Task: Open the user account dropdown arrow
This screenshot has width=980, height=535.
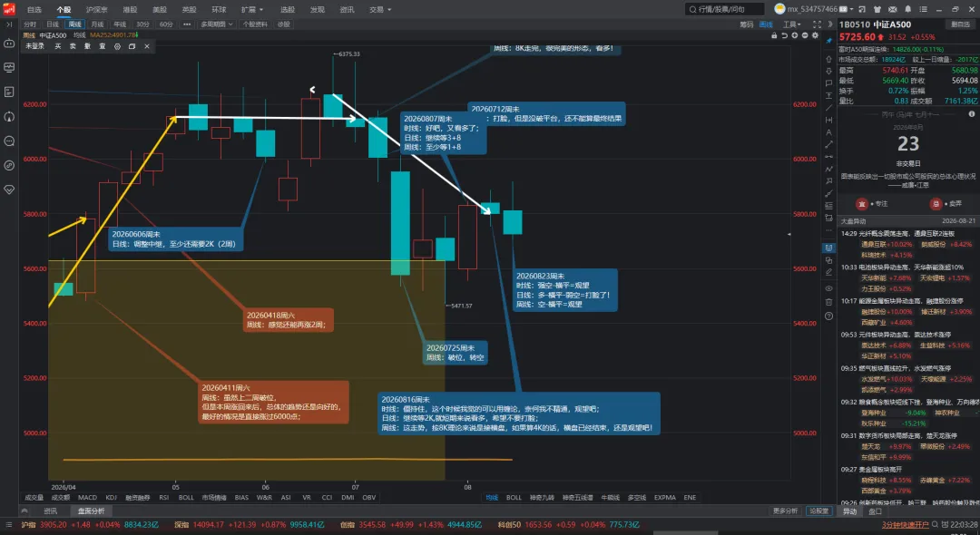Action: (851, 9)
